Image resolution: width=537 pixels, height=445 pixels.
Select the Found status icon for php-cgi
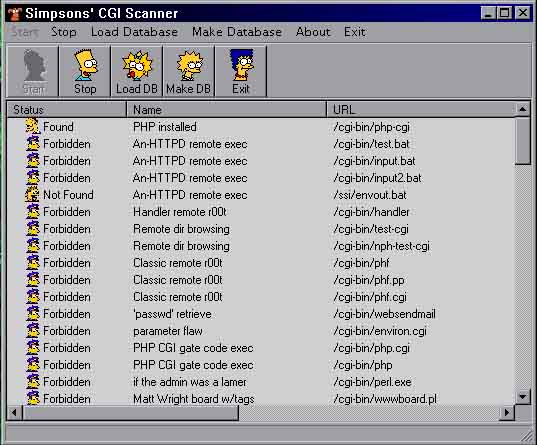[33, 126]
